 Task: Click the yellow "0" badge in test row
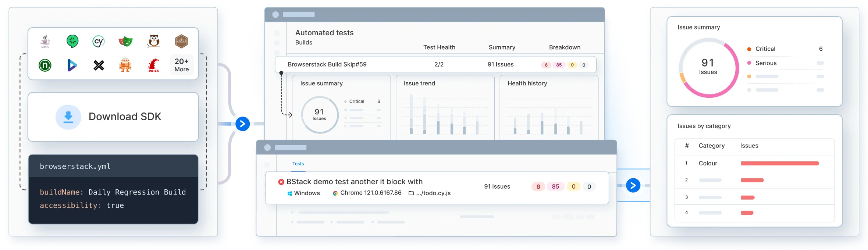[573, 187]
